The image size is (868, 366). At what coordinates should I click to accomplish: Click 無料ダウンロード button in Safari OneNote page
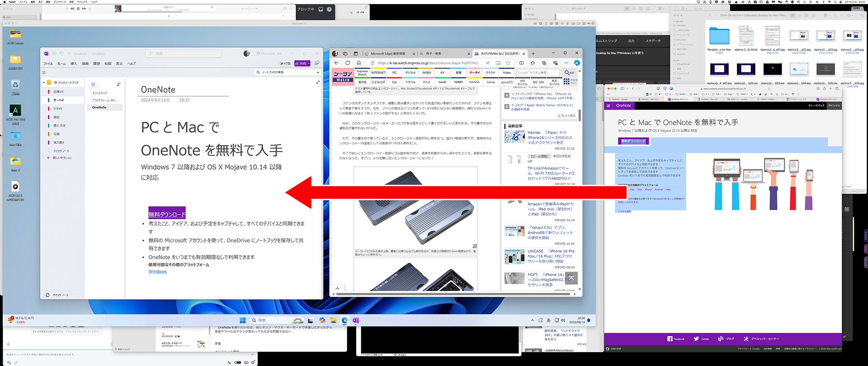tap(633, 141)
